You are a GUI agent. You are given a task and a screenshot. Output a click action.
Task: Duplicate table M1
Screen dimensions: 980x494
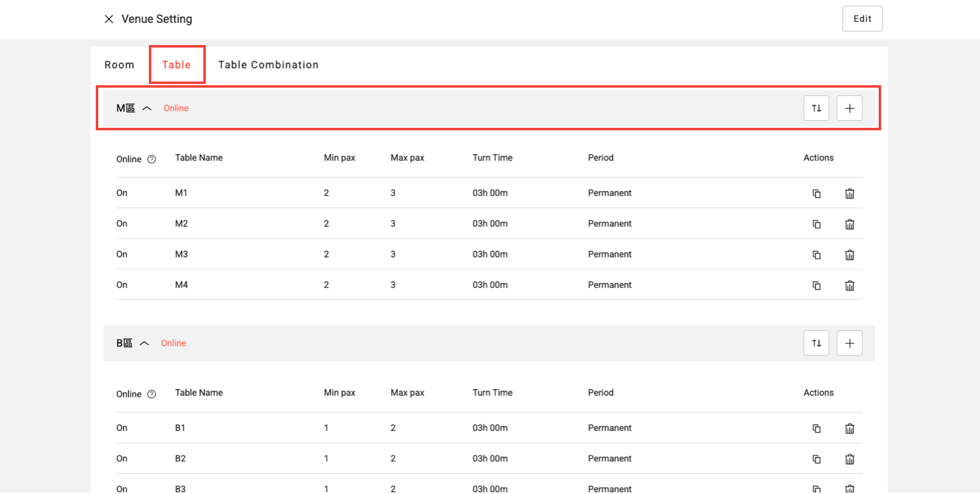[816, 193]
